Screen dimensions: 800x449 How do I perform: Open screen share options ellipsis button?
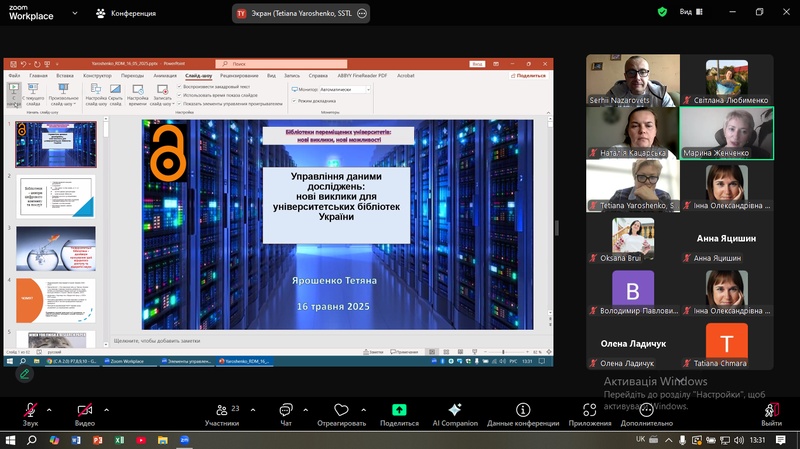pyautogui.click(x=362, y=13)
